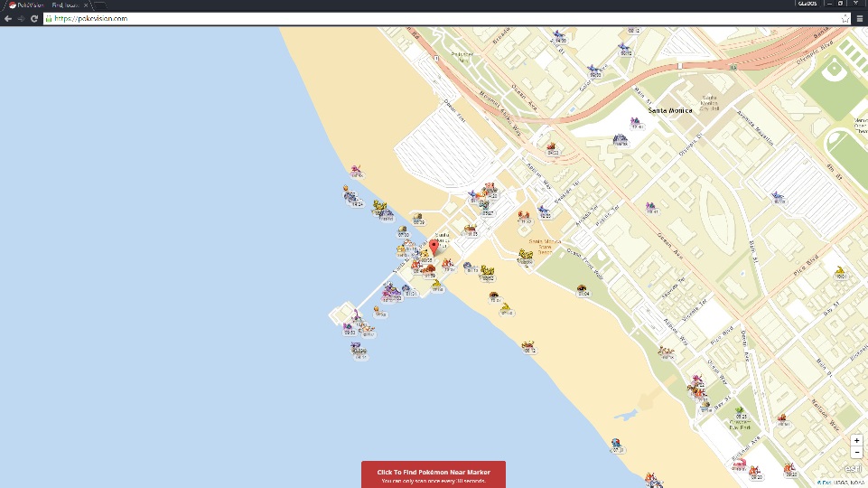Reload the pokevision.com page
This screenshot has width=868, height=488.
(x=34, y=18)
